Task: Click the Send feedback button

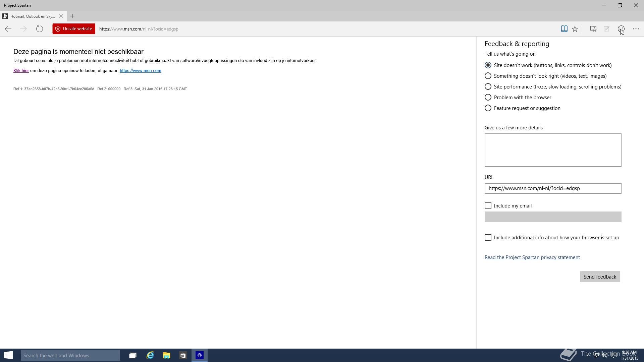Action: point(600,277)
